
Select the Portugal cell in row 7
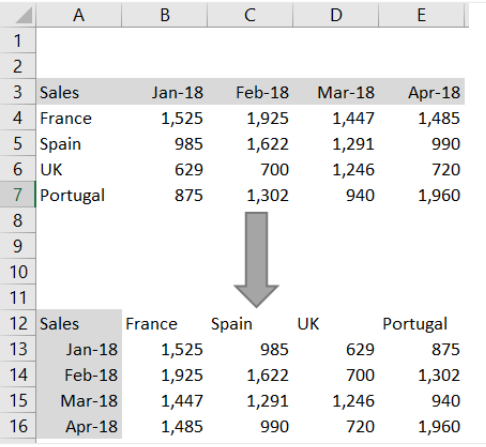click(79, 195)
